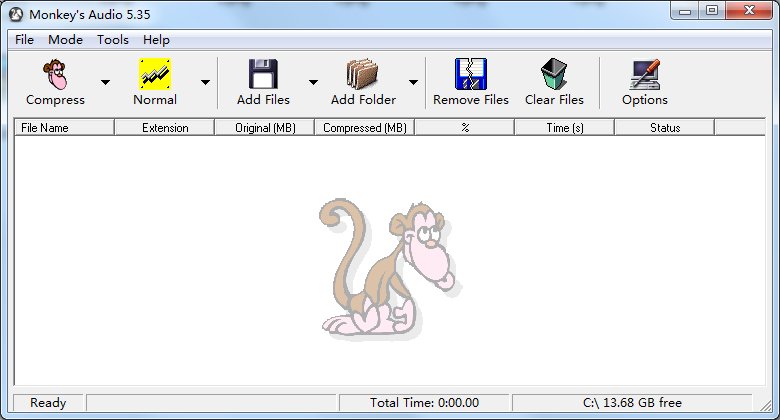780x420 pixels.
Task: Click the Add Files floppy disk icon
Action: tap(263, 74)
